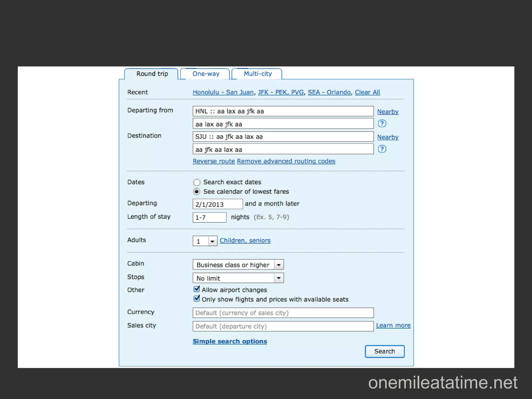
Task: Toggle Only show flights with available seats
Action: pos(197,299)
